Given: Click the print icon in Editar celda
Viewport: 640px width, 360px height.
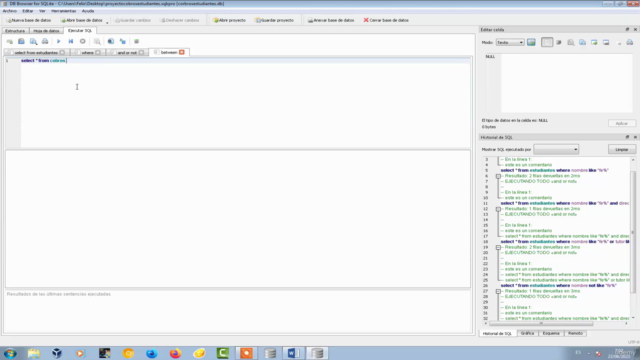Looking at the screenshot, I should [630, 42].
